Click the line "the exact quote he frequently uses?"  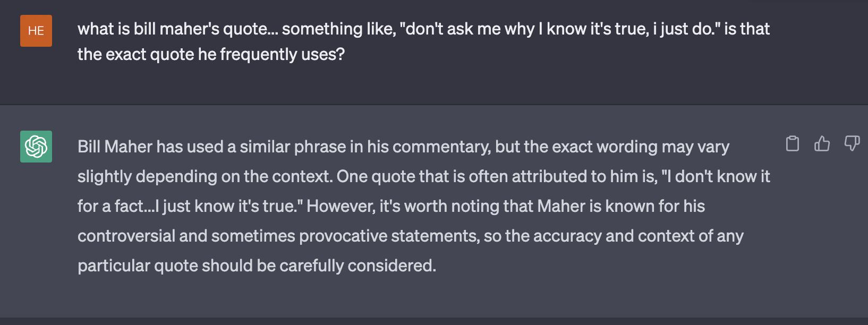click(x=211, y=54)
